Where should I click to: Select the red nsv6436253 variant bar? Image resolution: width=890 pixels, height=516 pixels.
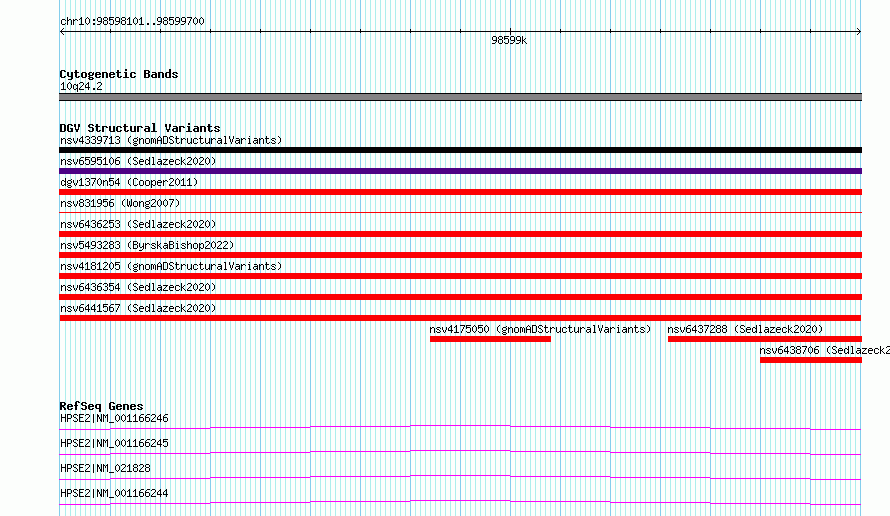tap(460, 234)
